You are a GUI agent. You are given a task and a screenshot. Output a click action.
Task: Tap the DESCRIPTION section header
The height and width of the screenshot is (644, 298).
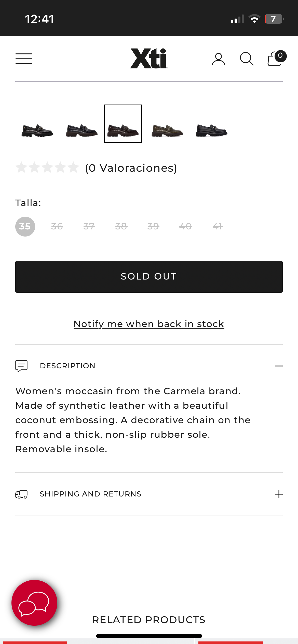click(x=67, y=366)
